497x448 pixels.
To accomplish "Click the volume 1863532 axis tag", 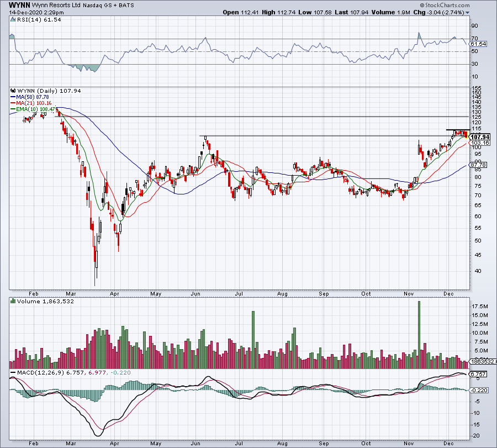I will pyautogui.click(x=483, y=362).
